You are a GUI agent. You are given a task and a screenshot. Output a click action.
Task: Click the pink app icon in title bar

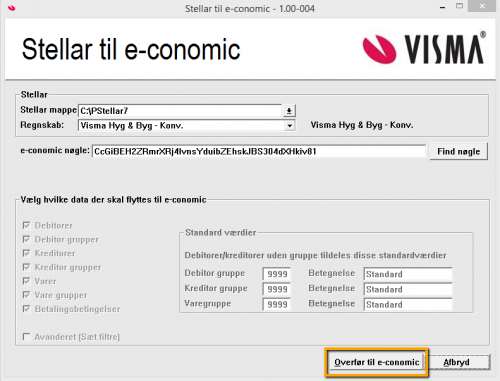click(12, 8)
